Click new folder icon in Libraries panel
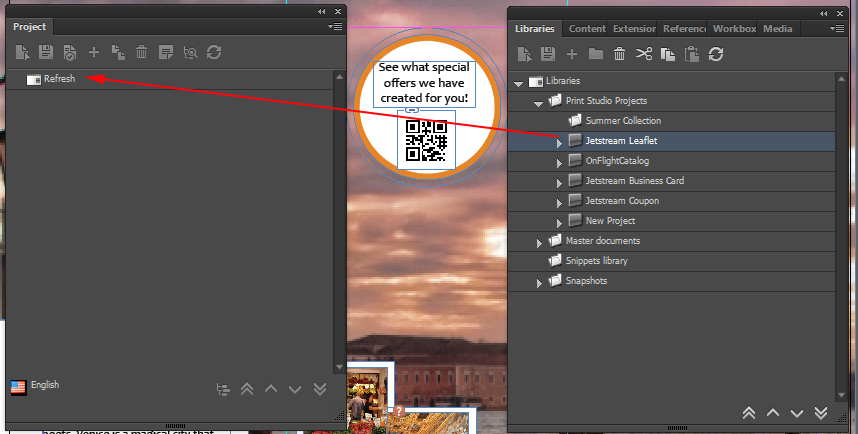The height and width of the screenshot is (434, 858). point(596,54)
